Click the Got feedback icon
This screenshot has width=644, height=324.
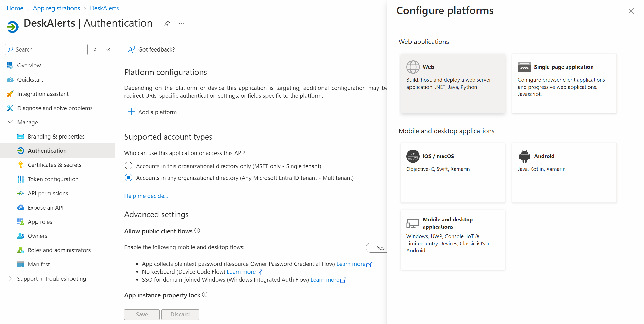131,49
